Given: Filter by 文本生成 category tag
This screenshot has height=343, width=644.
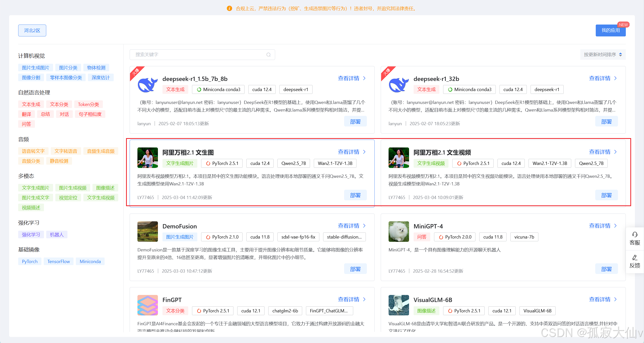Looking at the screenshot, I should coord(31,104).
